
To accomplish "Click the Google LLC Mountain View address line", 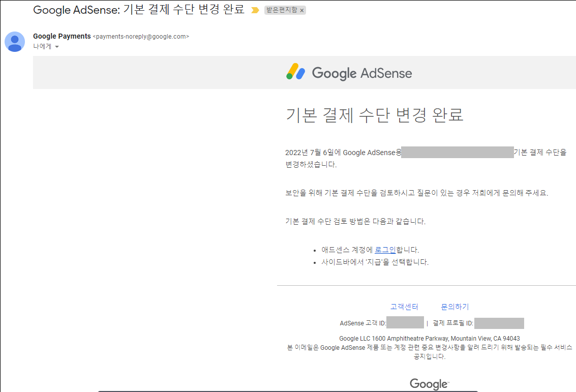I will (430, 339).
